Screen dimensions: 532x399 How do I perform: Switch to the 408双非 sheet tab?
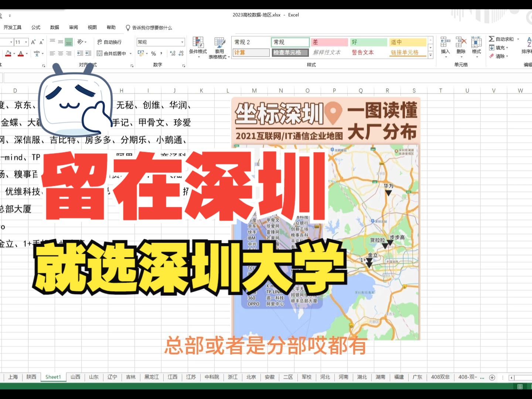440,377
